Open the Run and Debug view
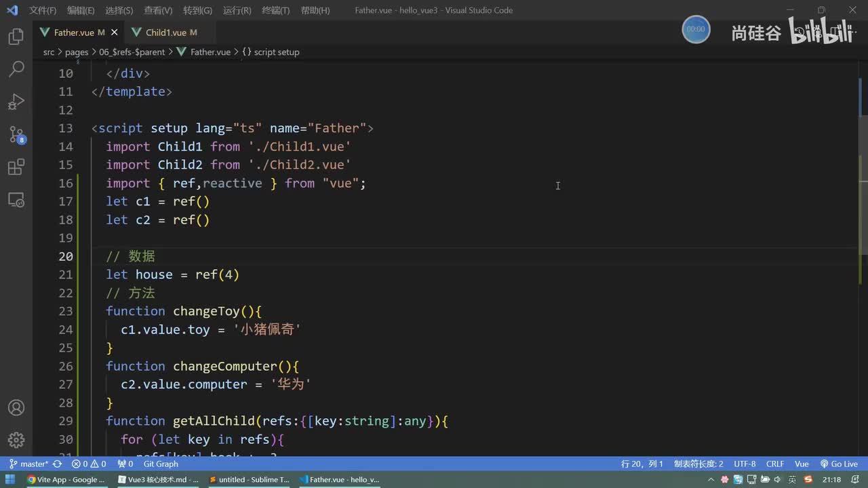Image resolution: width=868 pixels, height=488 pixels. [16, 102]
